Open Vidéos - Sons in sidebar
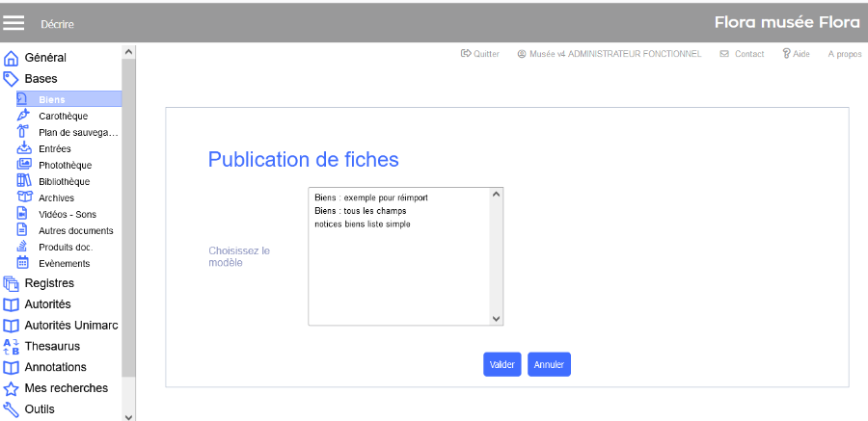Image resolution: width=868 pixels, height=421 pixels. tap(67, 214)
